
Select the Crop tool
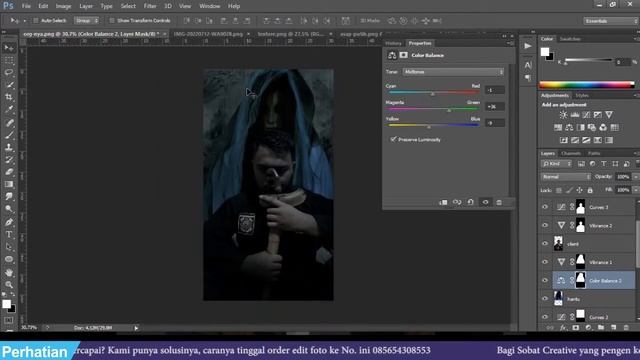tap(9, 97)
